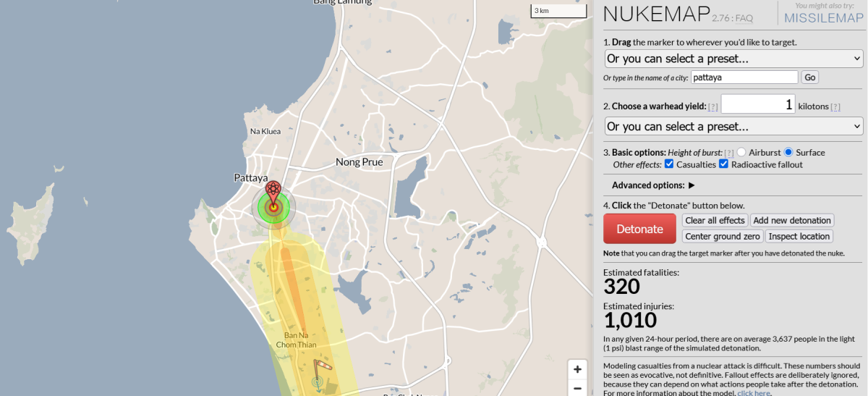Click the red Detonate button
Viewport: 868px width, 396px height.
(x=639, y=229)
